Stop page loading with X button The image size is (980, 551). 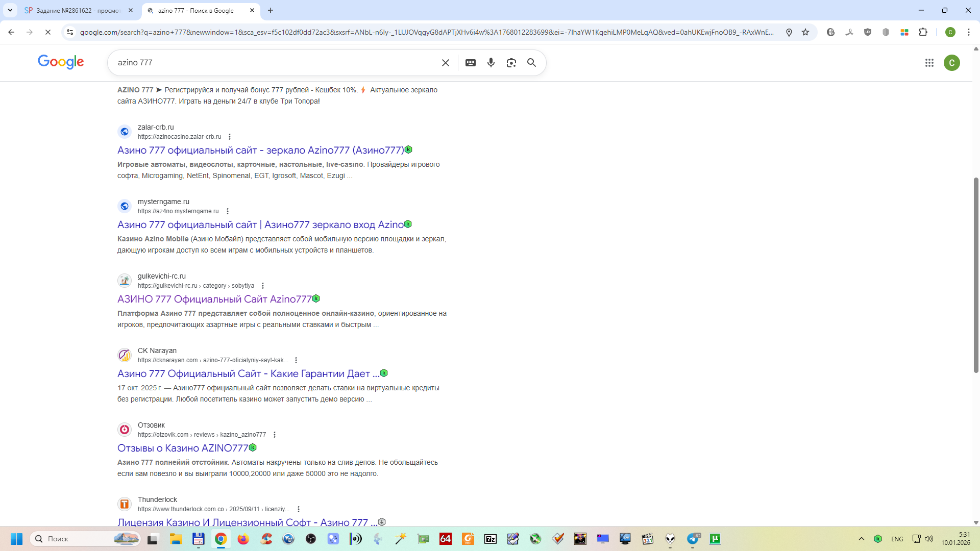pyautogui.click(x=47, y=32)
